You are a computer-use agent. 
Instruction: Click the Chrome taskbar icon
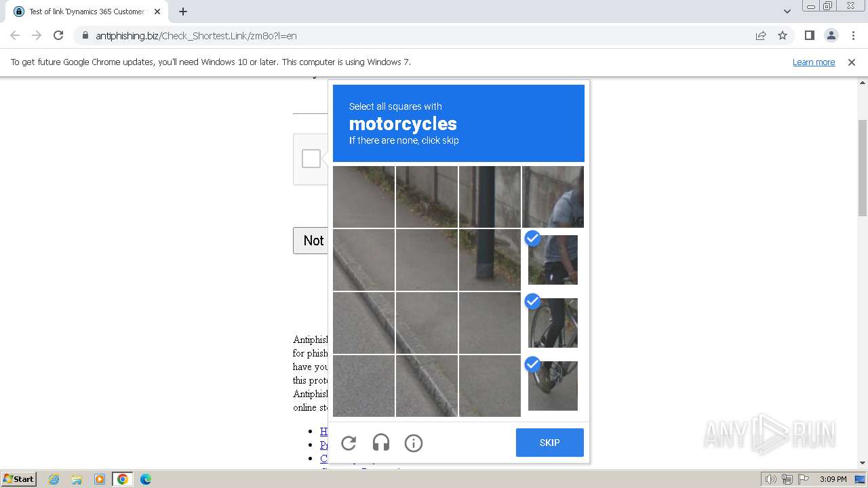(123, 479)
